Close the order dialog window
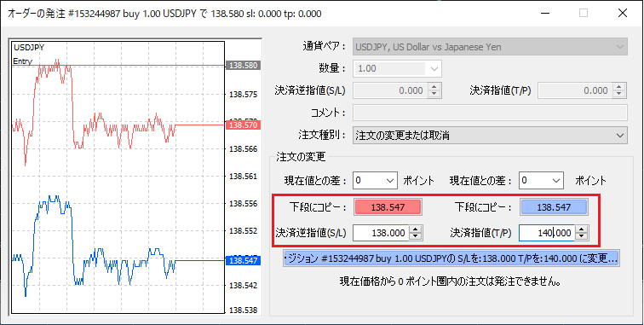 point(622,13)
